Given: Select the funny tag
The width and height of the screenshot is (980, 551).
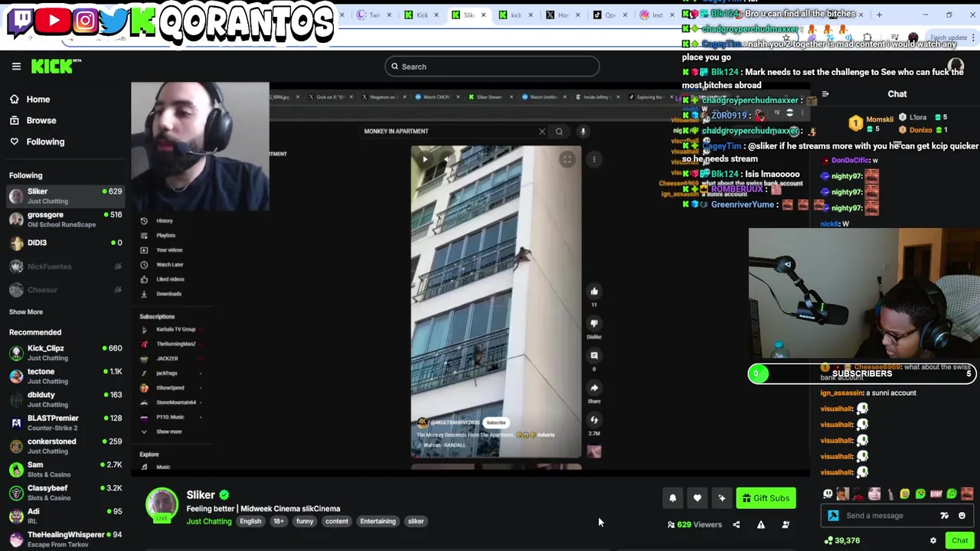Looking at the screenshot, I should coord(305,522).
